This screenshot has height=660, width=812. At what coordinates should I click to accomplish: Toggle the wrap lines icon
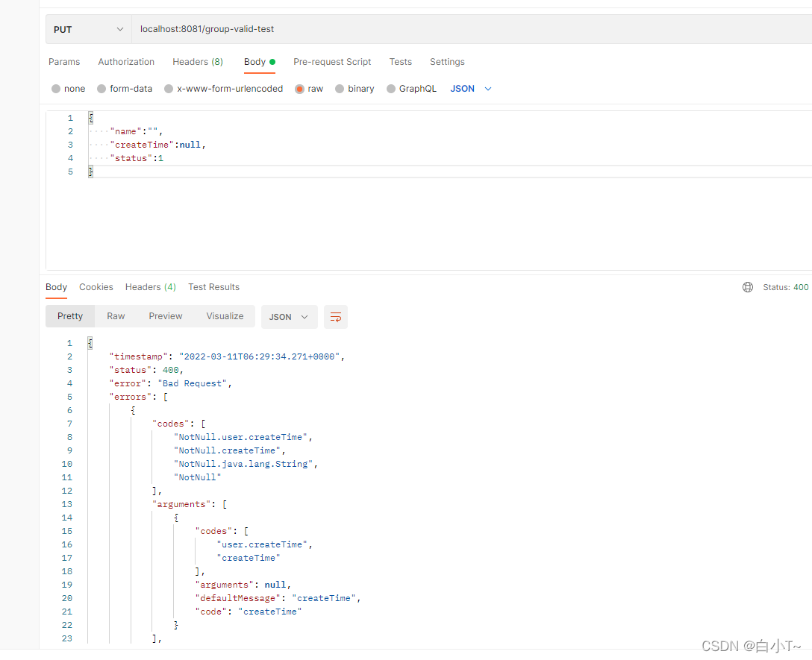[336, 317]
